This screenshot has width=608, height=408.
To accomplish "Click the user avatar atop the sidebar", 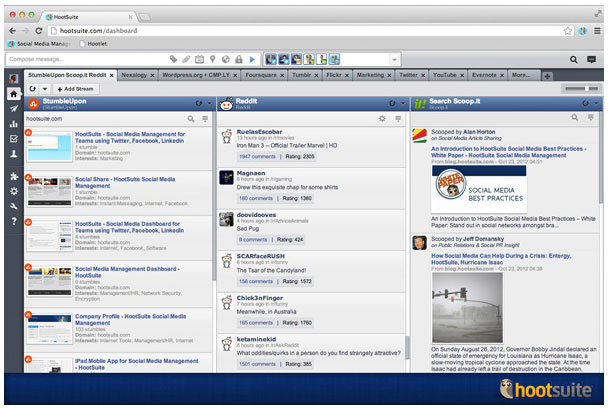I will tap(14, 78).
